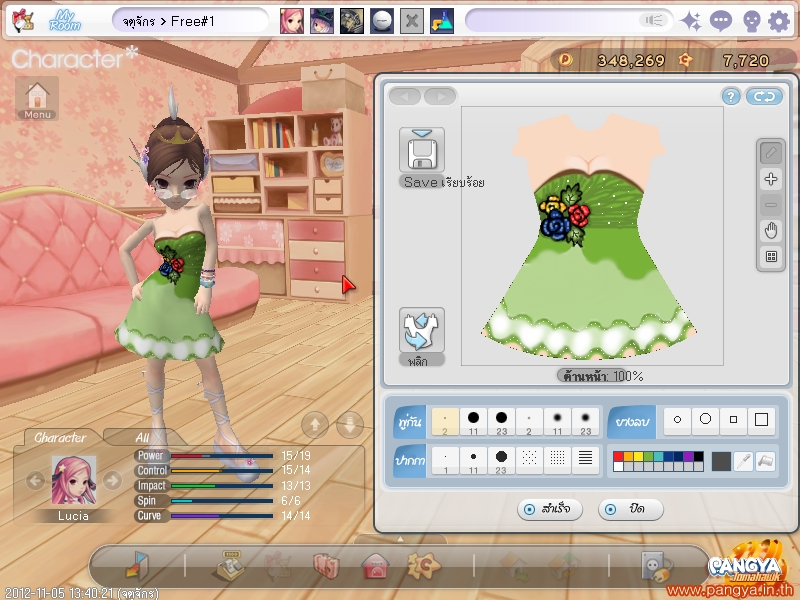This screenshot has width=800, height=600.
Task: Click the Lucia character portrait
Action: pyautogui.click(x=73, y=480)
